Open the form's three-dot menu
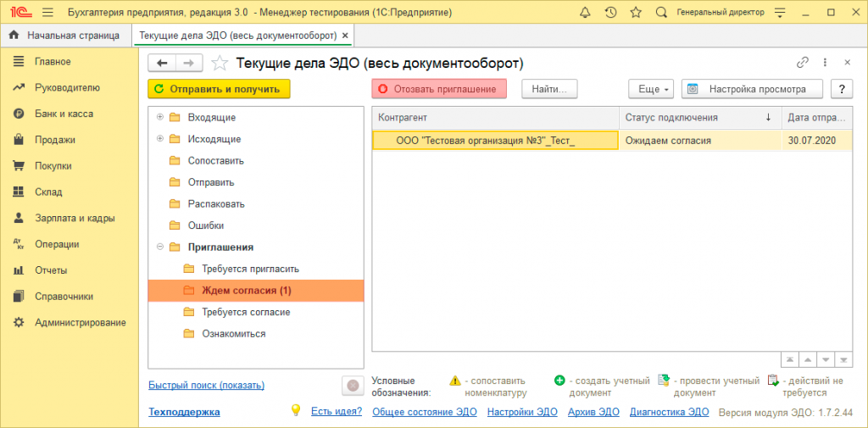The width and height of the screenshot is (868, 428). [x=825, y=63]
